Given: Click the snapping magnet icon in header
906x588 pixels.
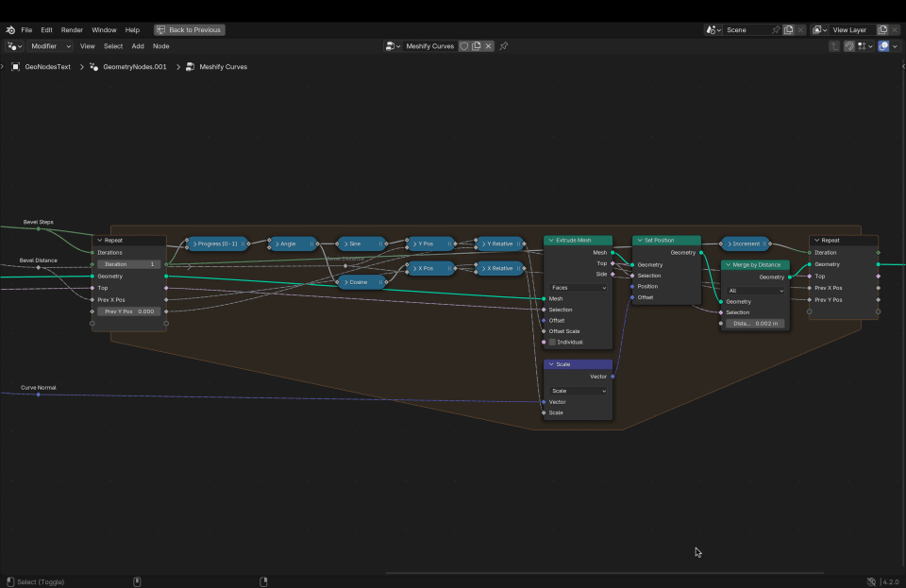Looking at the screenshot, I should click(x=848, y=45).
